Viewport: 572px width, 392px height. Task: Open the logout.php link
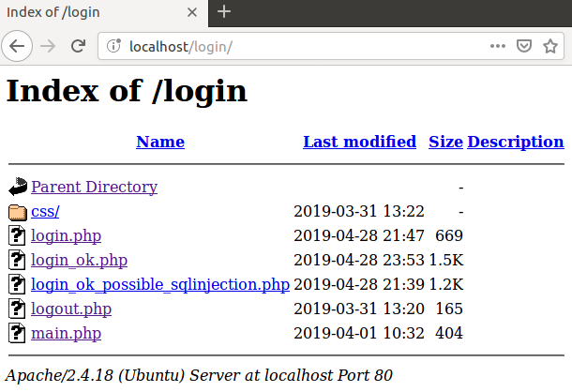71,309
